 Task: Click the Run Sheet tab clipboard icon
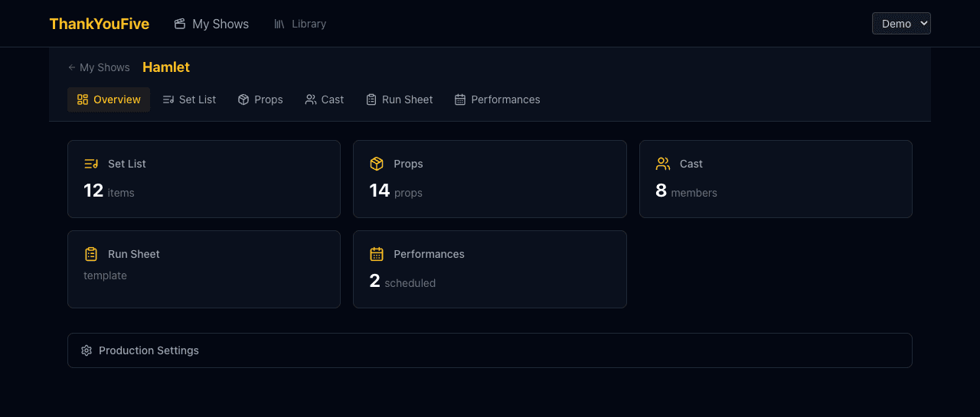tap(371, 99)
